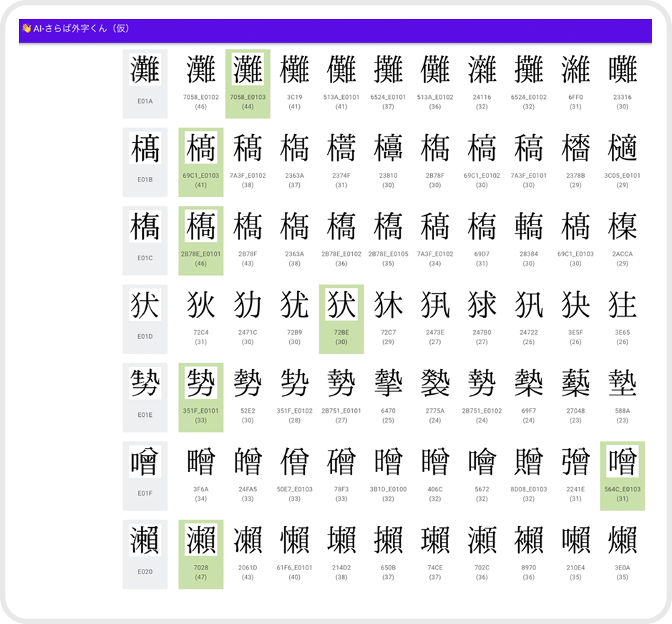Select the E01D source glyph cell
672x624 pixels.
click(145, 319)
